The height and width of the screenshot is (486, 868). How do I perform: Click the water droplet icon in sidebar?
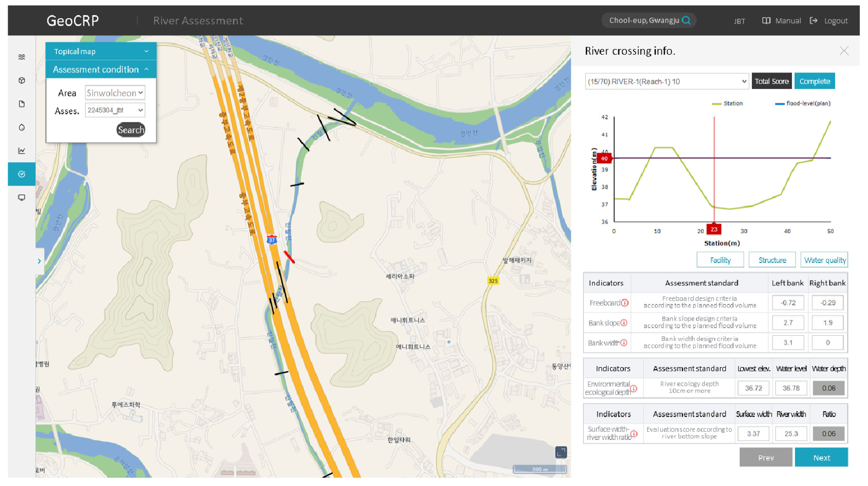[x=22, y=127]
